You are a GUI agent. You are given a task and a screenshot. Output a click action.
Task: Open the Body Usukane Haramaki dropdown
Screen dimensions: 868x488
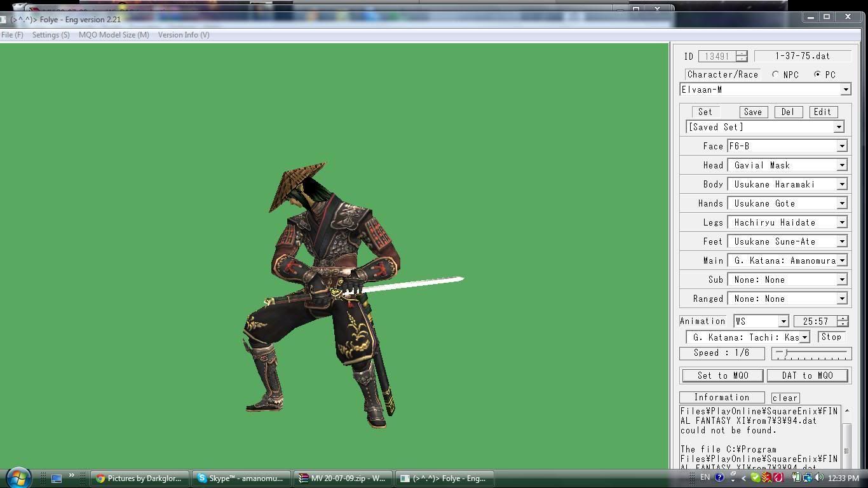[841, 184]
